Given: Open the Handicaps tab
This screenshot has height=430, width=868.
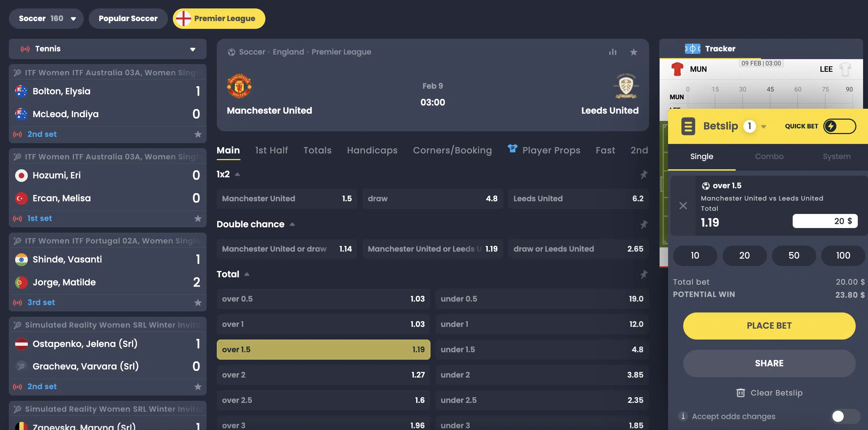Looking at the screenshot, I should pyautogui.click(x=372, y=150).
